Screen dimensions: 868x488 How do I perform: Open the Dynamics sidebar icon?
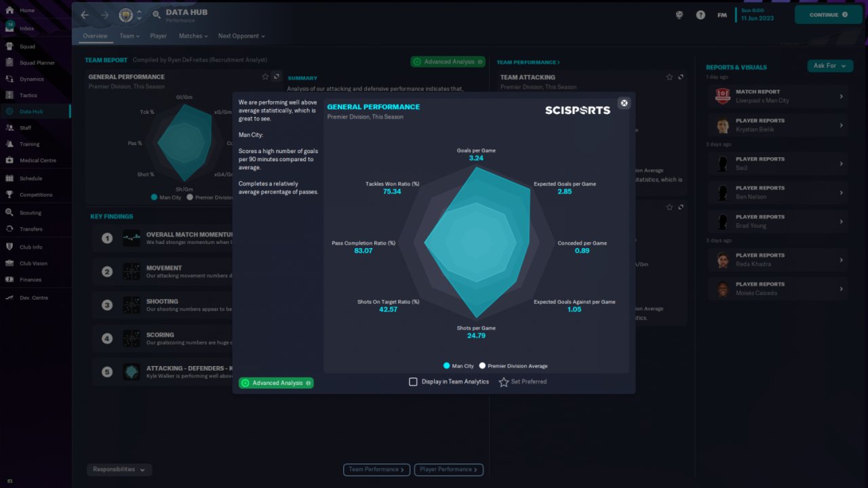pyautogui.click(x=9, y=79)
